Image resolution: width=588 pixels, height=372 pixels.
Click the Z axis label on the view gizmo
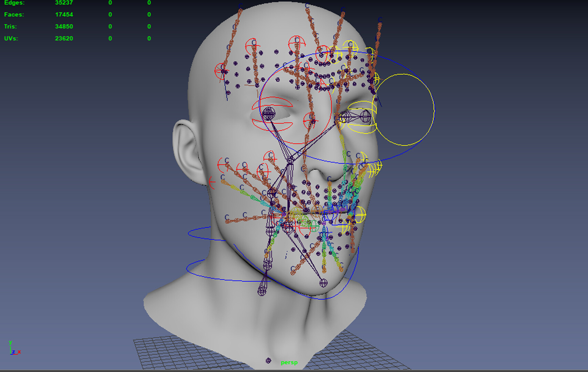pyautogui.click(x=13, y=352)
